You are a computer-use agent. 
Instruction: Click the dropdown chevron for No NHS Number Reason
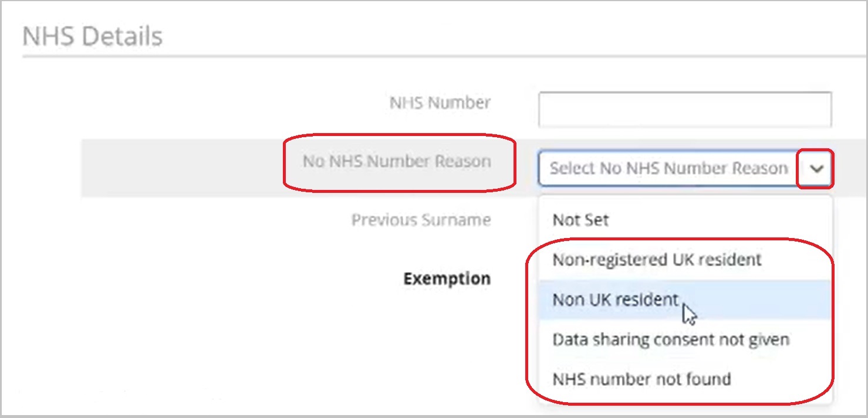click(816, 169)
